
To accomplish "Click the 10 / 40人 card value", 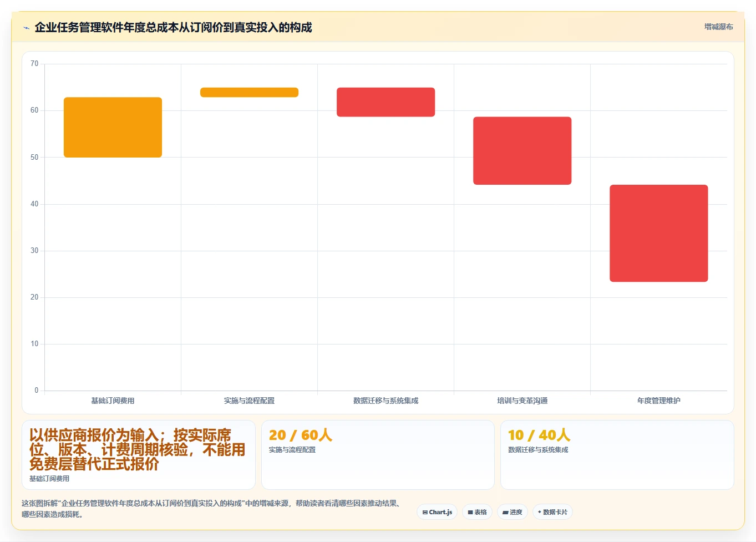I will point(539,435).
